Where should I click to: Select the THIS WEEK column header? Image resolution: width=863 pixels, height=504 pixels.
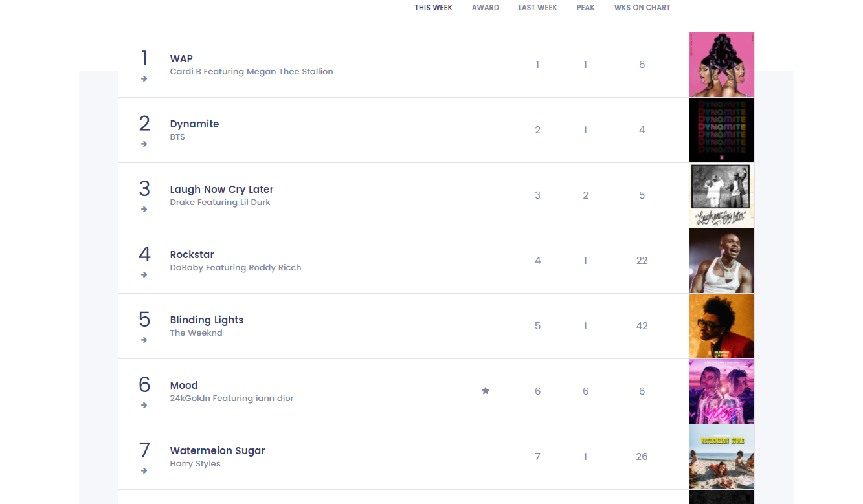point(434,8)
